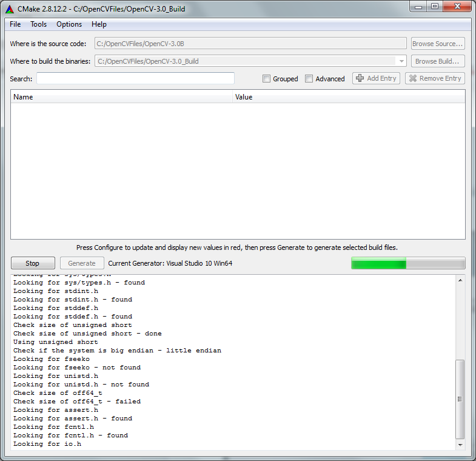Click the Name column header
The image size is (476, 461).
coord(121,97)
